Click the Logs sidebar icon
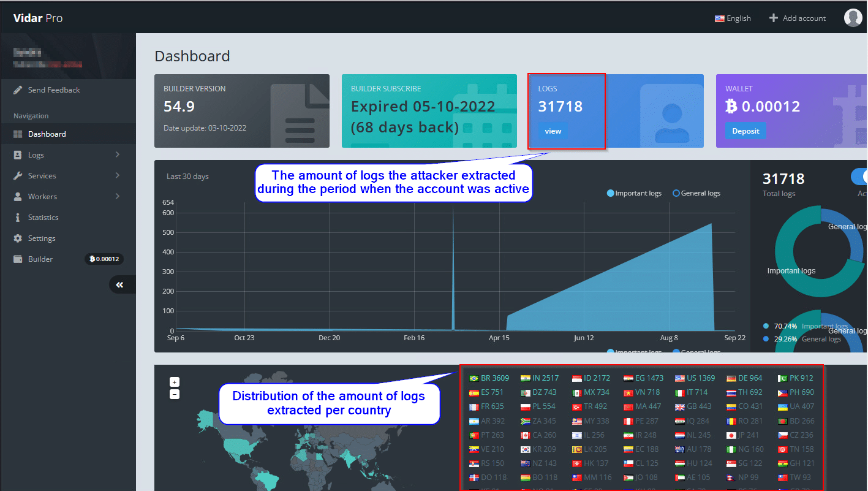This screenshot has width=868, height=491. tap(18, 155)
